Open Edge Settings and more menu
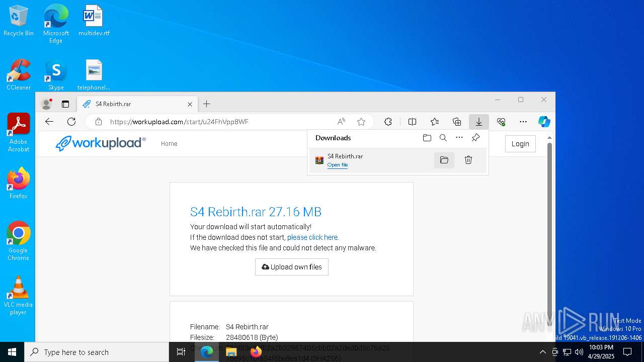 click(523, 122)
